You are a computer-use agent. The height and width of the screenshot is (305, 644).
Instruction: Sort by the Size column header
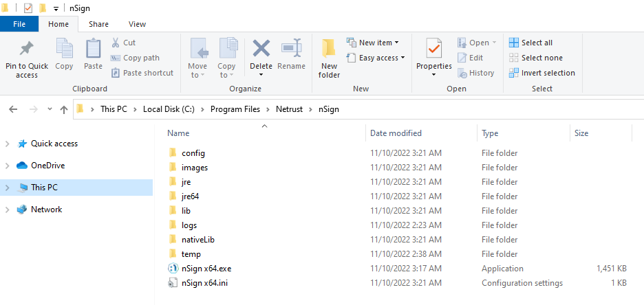point(581,133)
